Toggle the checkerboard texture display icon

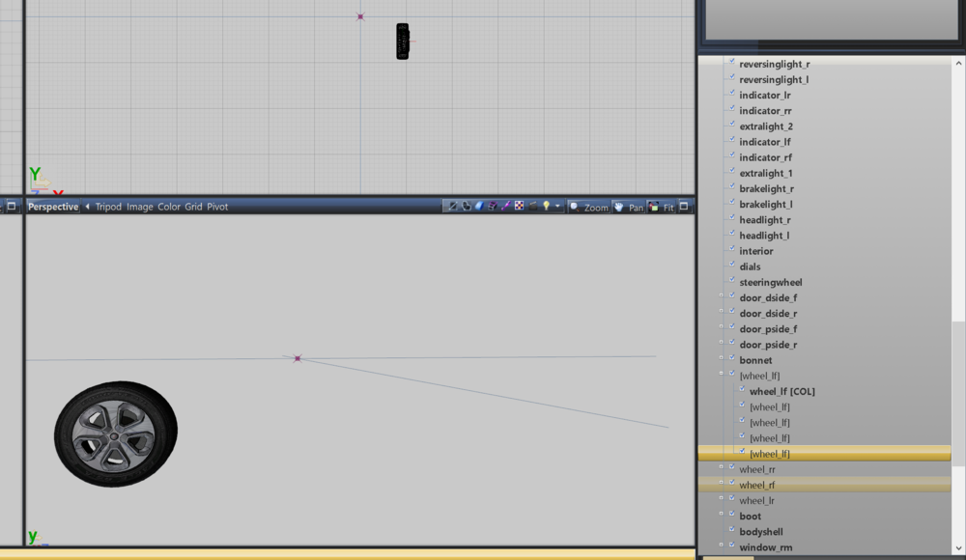pyautogui.click(x=520, y=207)
